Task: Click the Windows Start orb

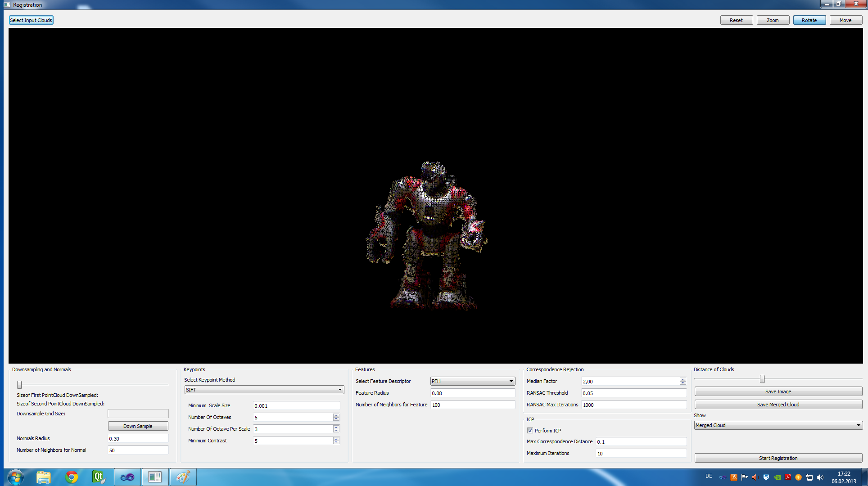Action: point(15,477)
